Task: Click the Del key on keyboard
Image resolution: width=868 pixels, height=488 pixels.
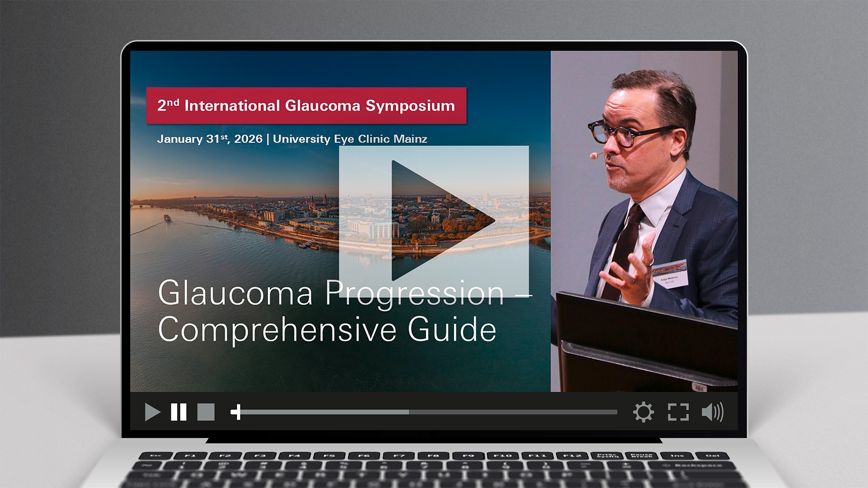Action: (712, 455)
